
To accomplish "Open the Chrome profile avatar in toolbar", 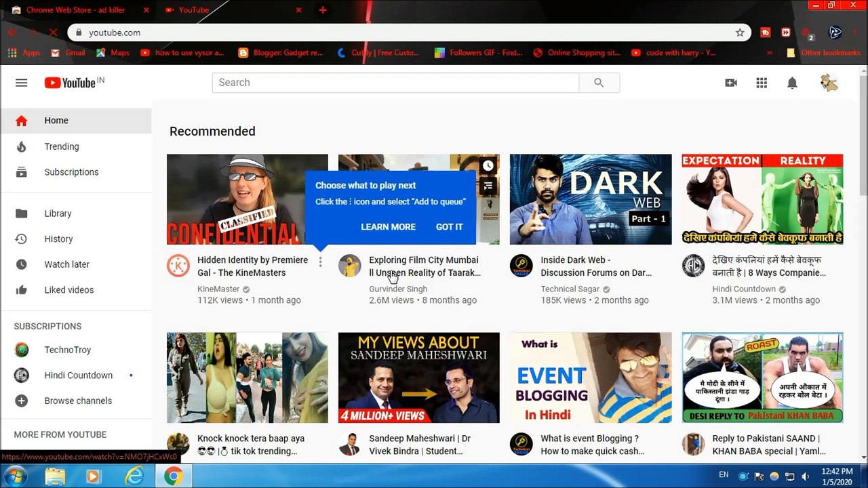I will point(835,33).
